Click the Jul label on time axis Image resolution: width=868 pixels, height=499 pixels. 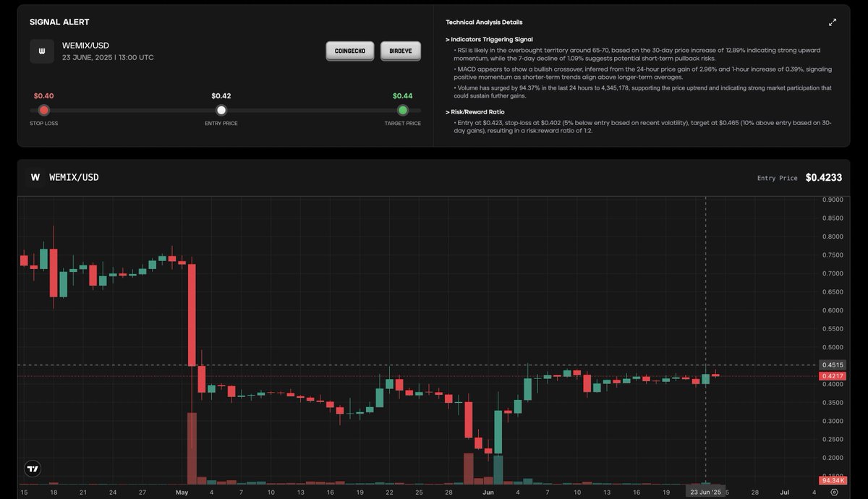click(784, 492)
